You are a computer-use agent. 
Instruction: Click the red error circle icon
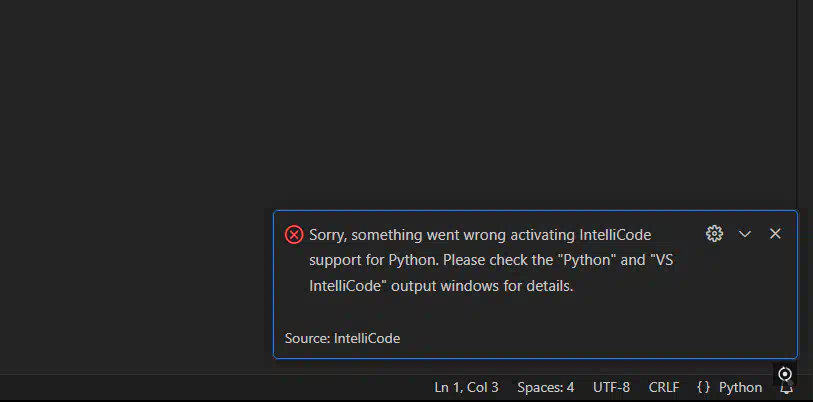(294, 235)
